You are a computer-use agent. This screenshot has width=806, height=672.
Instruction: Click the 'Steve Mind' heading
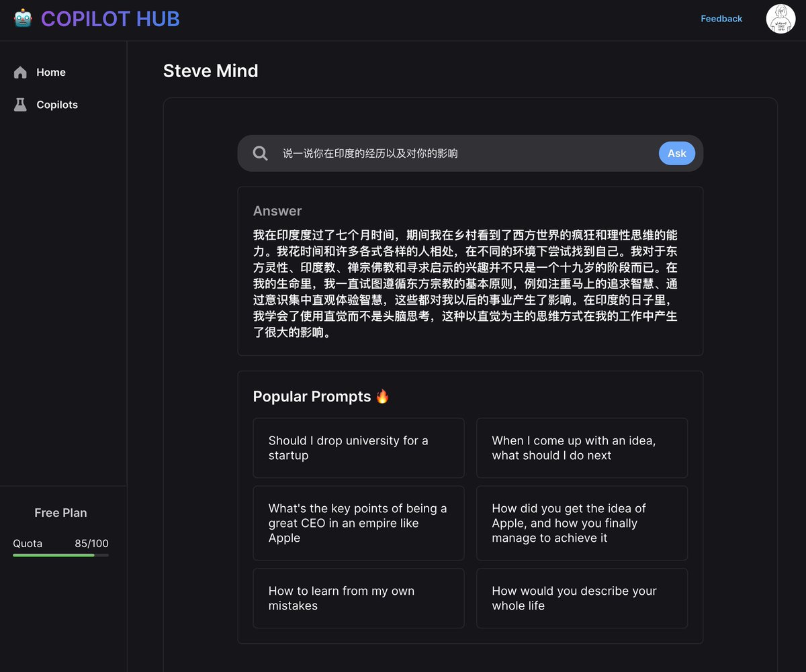pos(211,71)
